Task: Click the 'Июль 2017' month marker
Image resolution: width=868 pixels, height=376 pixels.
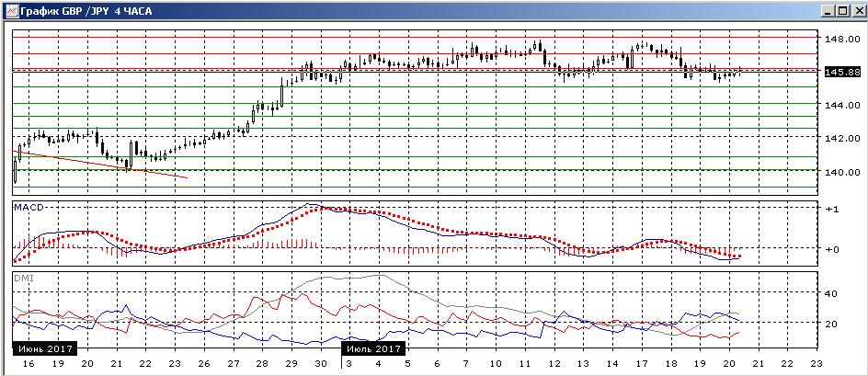Action: tap(373, 348)
